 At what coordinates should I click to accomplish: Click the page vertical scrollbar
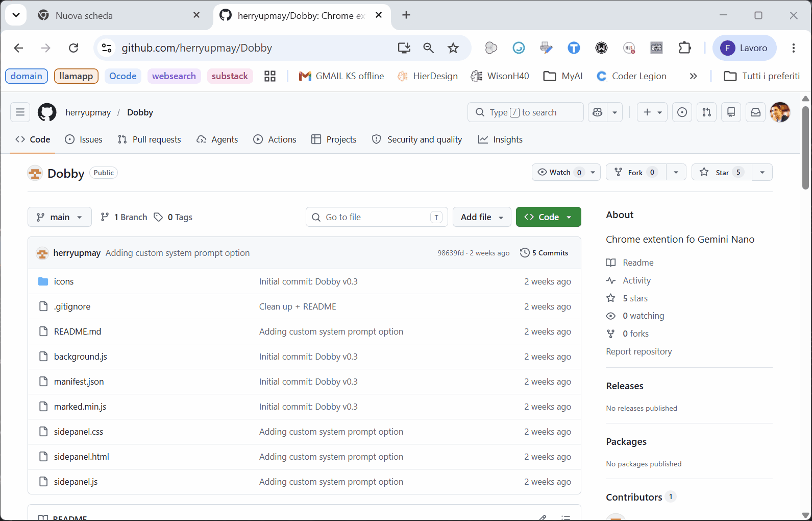(805, 148)
